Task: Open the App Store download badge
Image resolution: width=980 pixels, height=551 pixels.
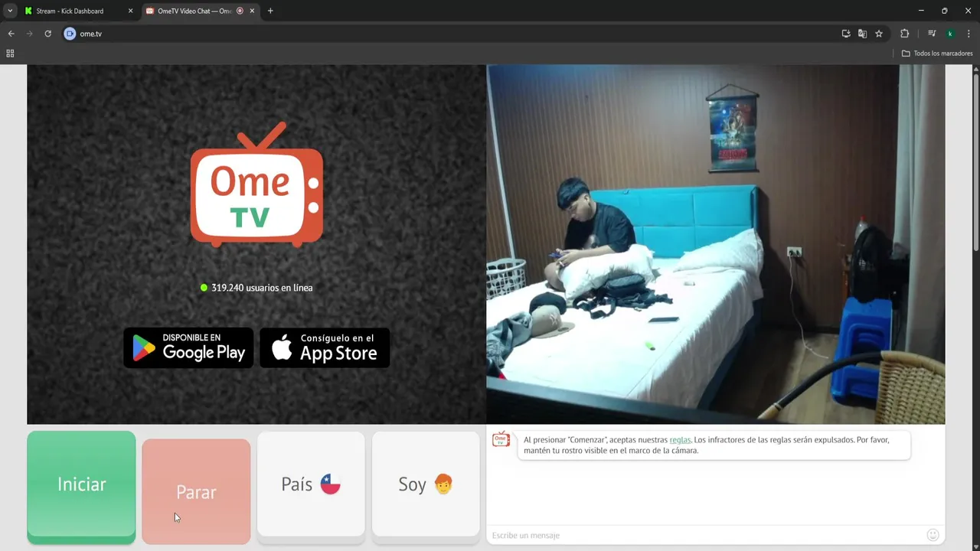Action: coord(325,348)
